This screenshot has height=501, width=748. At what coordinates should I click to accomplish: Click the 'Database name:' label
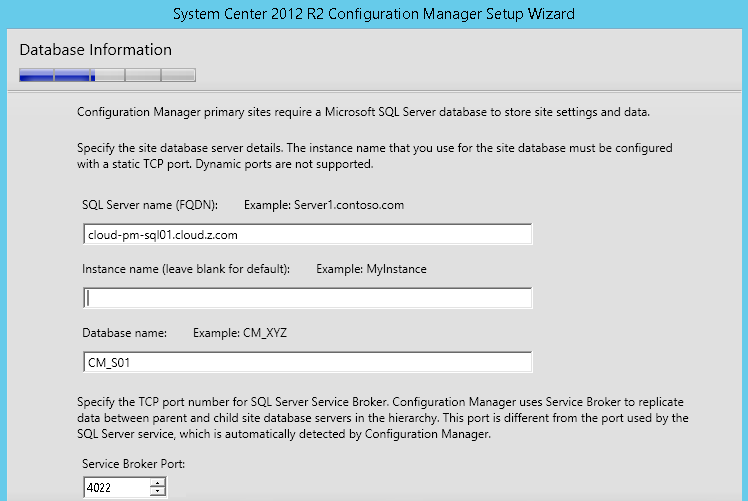point(125,333)
